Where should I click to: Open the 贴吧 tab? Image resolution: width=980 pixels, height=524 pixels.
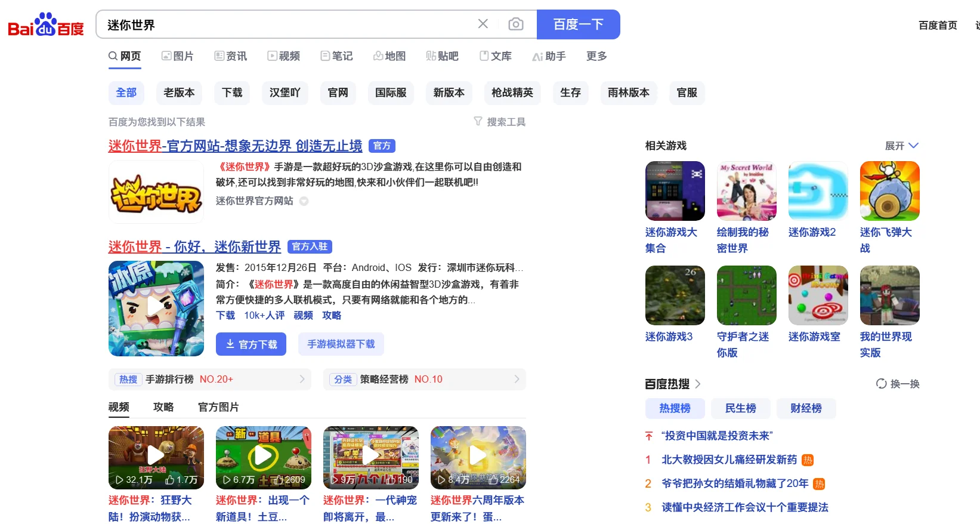[x=443, y=56]
